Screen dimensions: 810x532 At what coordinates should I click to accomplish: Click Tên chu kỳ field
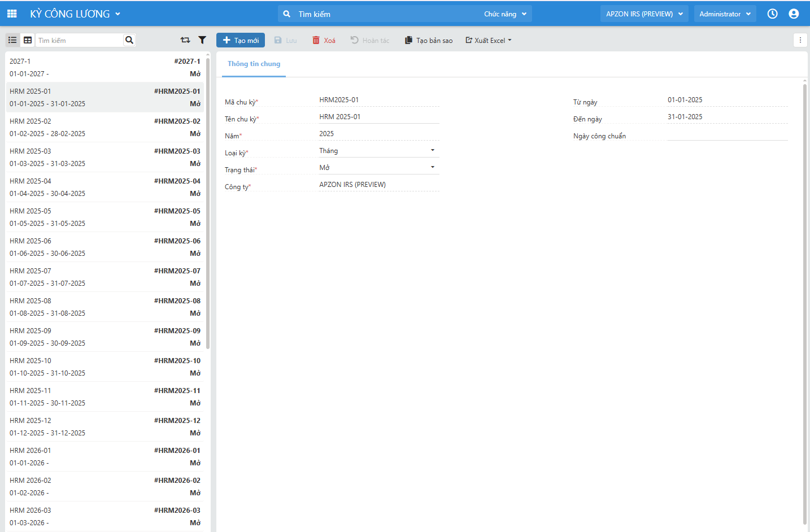point(378,117)
